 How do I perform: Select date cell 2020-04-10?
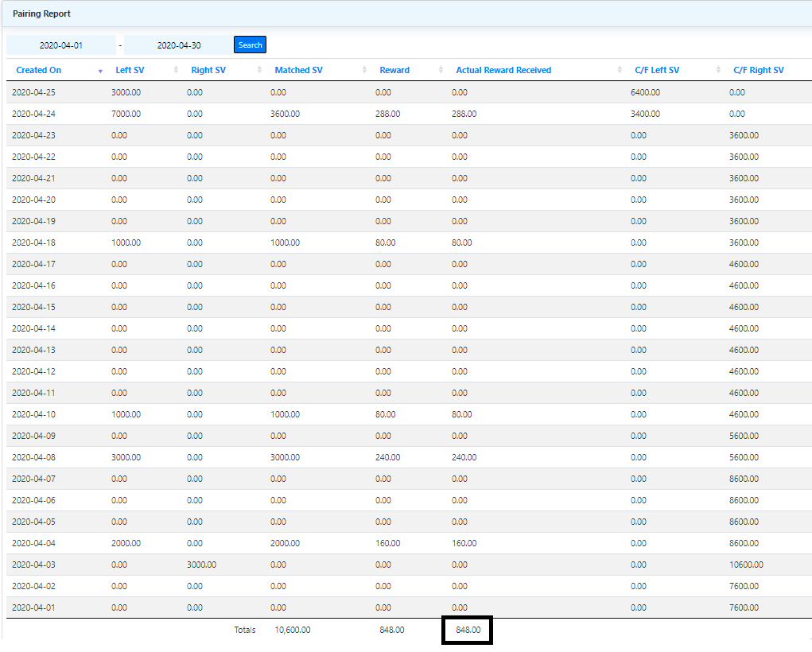(33, 414)
